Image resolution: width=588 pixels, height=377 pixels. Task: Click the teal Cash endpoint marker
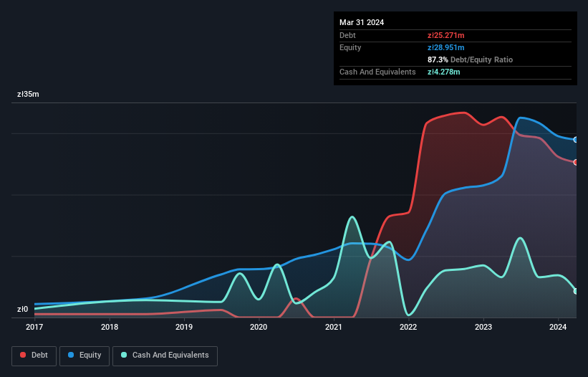(x=576, y=291)
